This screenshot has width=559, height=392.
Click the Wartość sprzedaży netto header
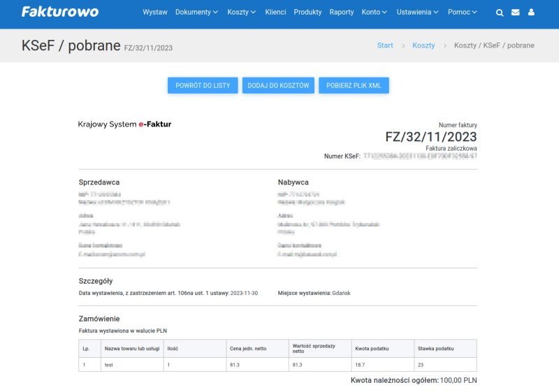coord(320,349)
